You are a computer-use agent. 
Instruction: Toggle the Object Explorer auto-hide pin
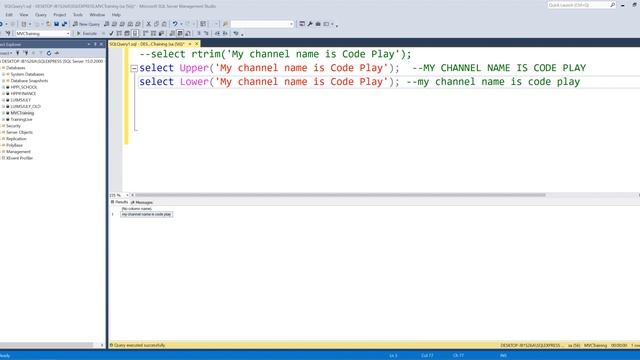pos(95,44)
